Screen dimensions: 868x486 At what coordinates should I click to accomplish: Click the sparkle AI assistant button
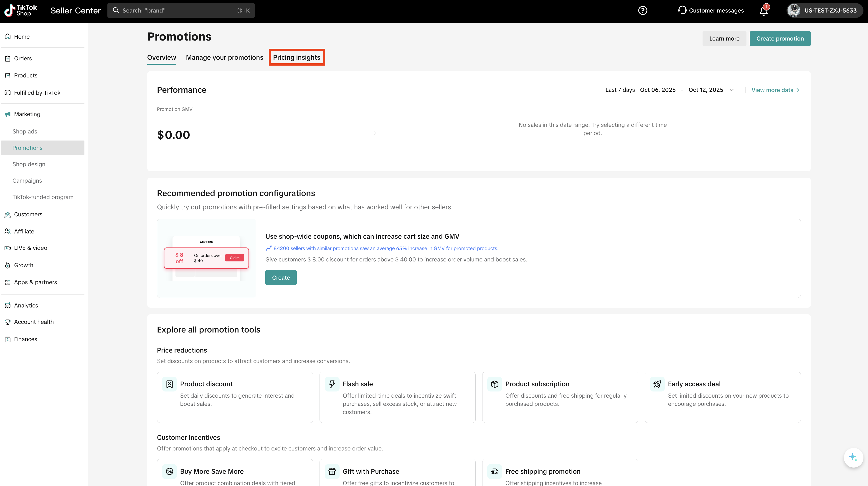853,458
